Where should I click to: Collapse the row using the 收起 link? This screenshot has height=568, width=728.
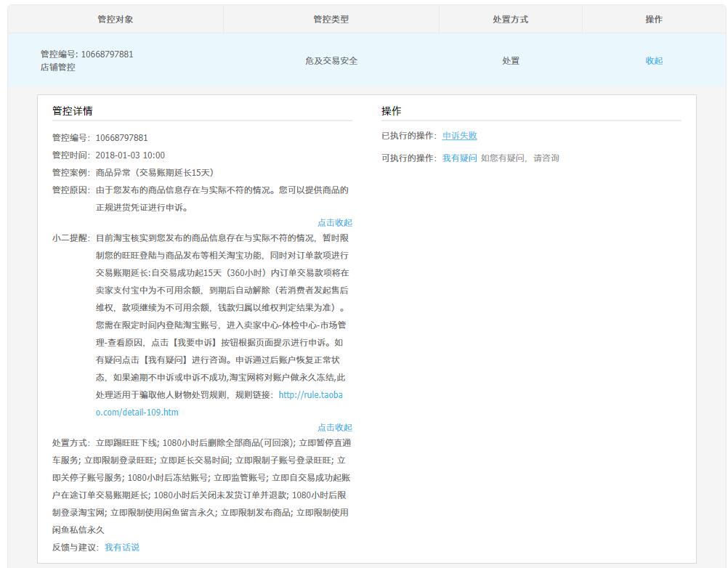point(654,61)
